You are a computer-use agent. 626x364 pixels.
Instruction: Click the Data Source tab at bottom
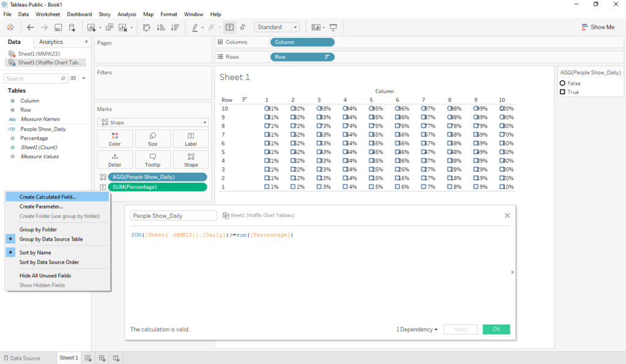tap(22, 358)
